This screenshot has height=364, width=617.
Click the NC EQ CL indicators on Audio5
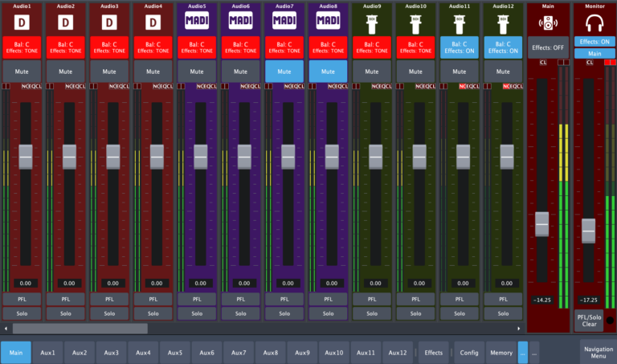[206, 86]
